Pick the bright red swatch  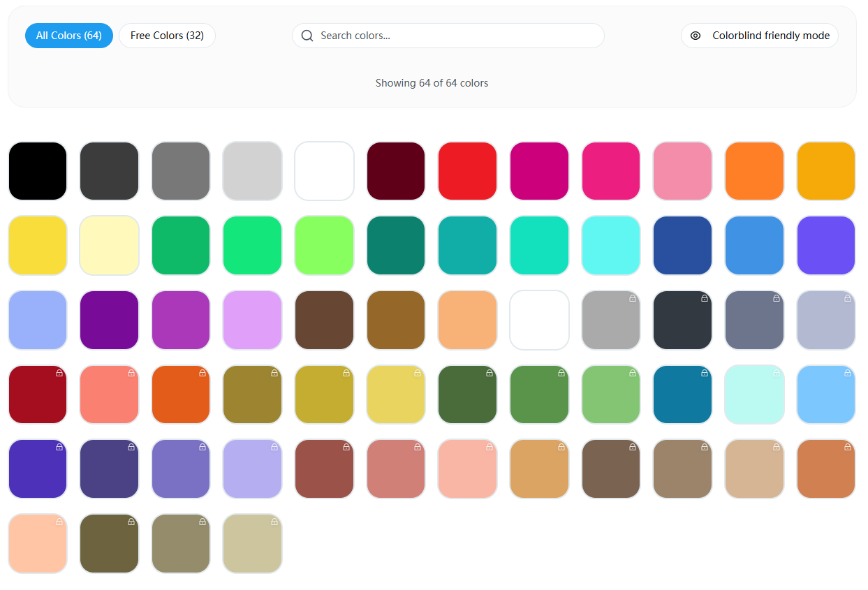[467, 170]
